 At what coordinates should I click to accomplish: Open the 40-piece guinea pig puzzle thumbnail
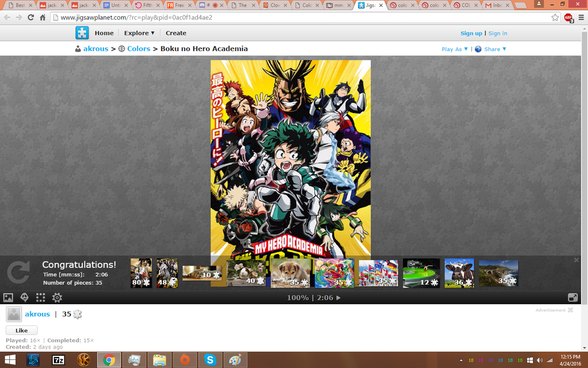[246, 273]
